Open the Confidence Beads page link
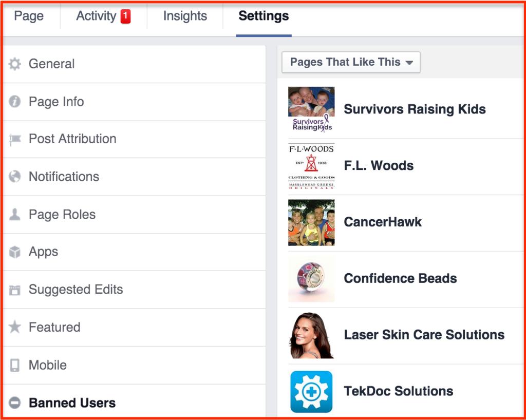Screen dimensions: 526x420 400,278
